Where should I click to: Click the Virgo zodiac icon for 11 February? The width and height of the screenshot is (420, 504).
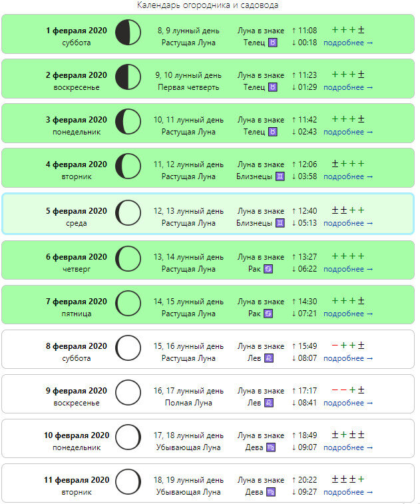click(271, 492)
